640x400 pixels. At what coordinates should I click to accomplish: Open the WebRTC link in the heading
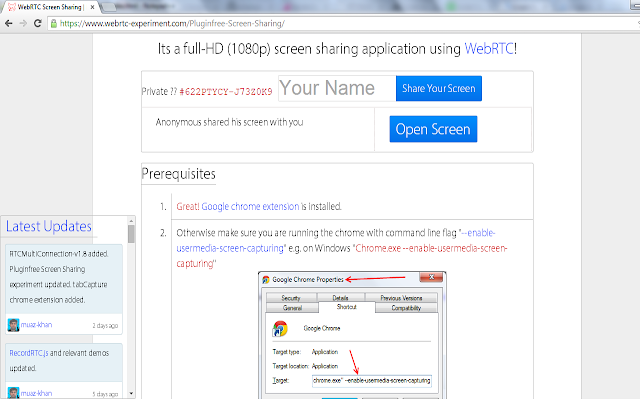coord(489,49)
